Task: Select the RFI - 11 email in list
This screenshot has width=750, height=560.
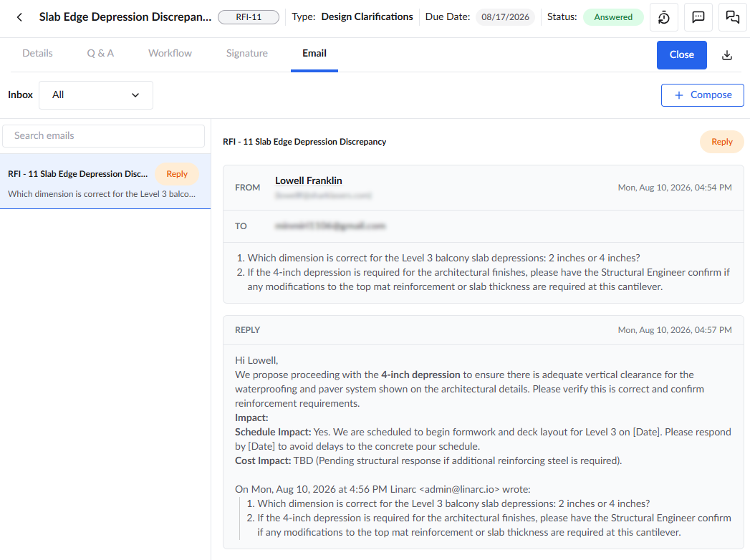Action: click(105, 182)
